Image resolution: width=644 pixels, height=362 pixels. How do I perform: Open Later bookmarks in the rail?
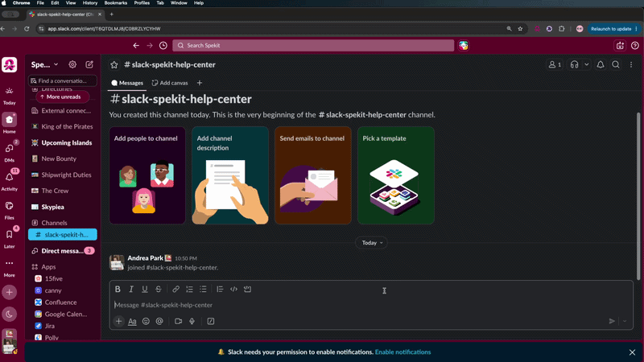(9, 238)
